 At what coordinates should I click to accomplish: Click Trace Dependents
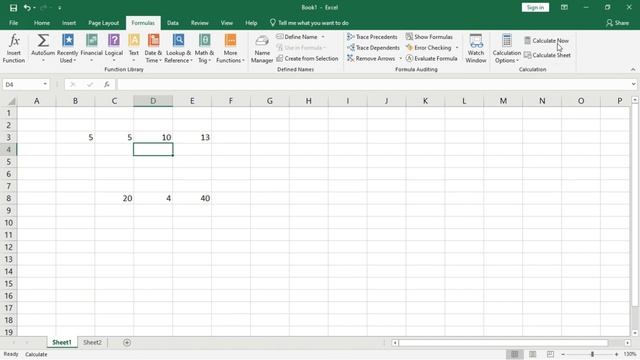click(x=373, y=48)
